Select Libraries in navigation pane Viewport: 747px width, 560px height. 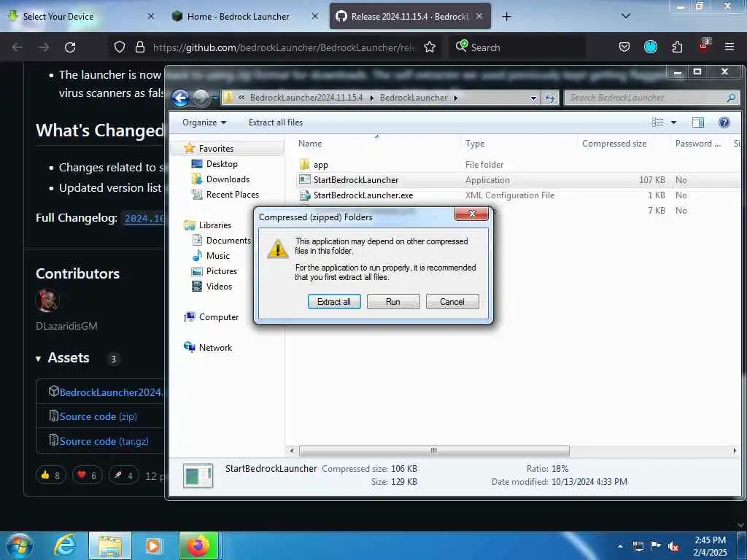(x=215, y=225)
